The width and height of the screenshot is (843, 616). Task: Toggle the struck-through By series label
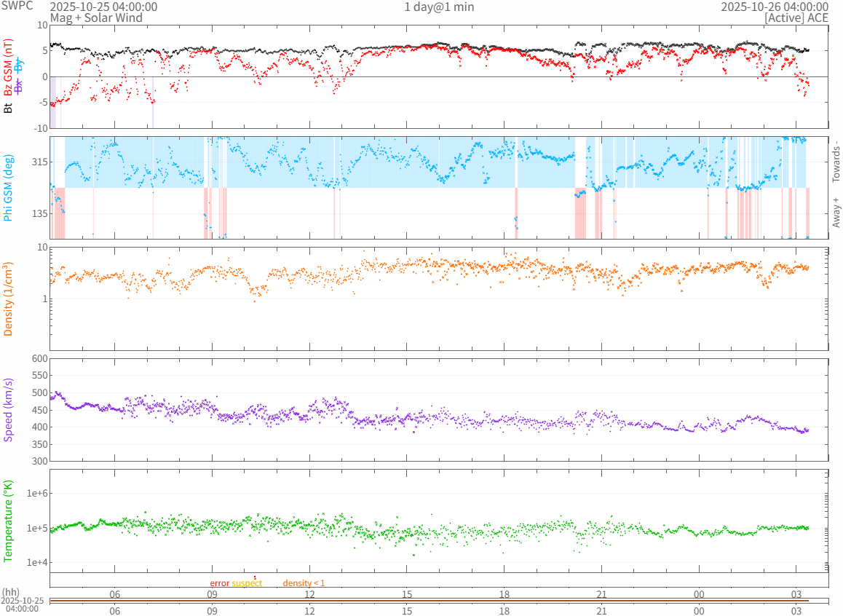pyautogui.click(x=19, y=65)
